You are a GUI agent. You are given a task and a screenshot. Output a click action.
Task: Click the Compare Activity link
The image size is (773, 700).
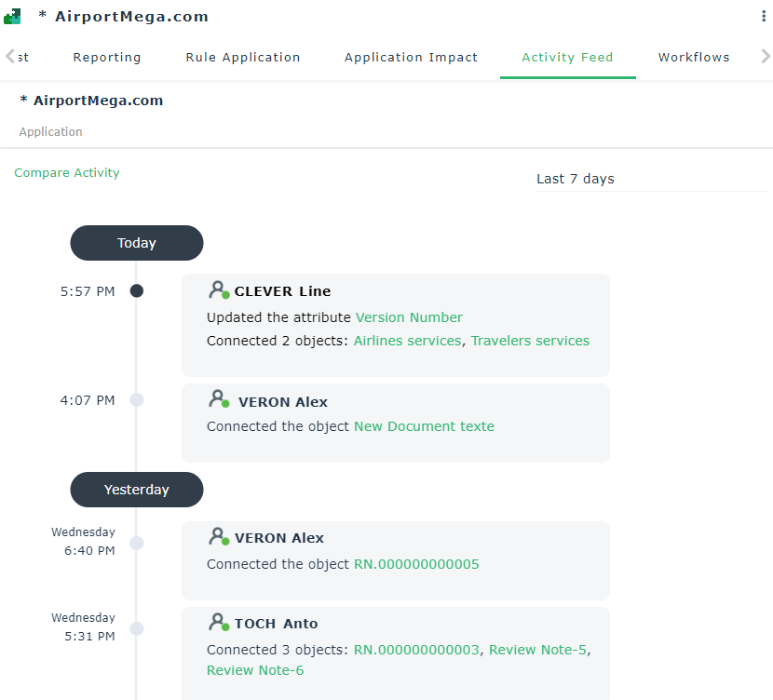(67, 173)
